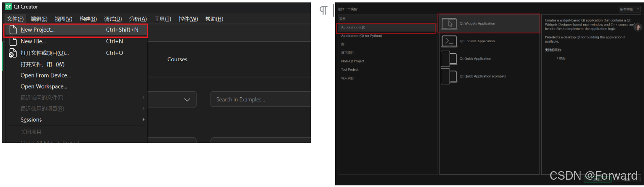Click the 桌面 platform entry

(561, 58)
